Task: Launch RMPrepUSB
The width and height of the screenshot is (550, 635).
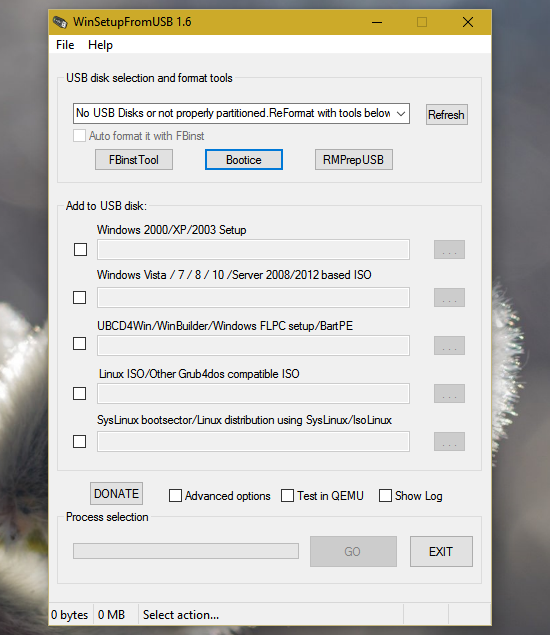Action: point(354,160)
